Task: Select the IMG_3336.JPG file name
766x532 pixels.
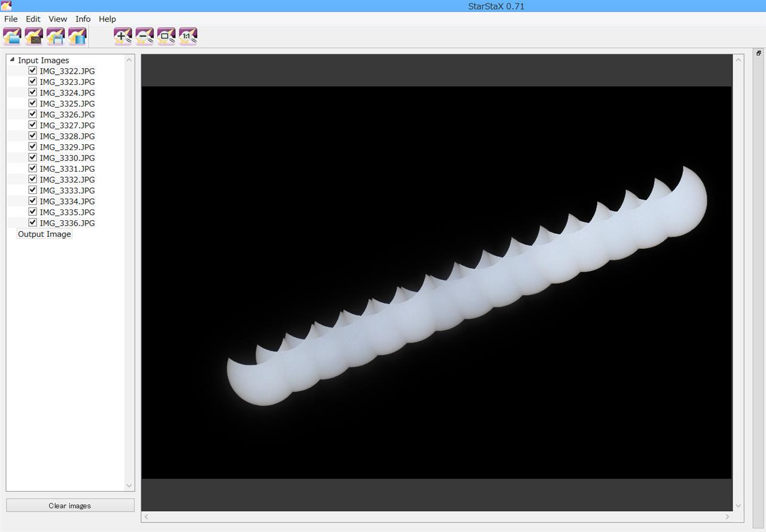Action: pos(67,223)
